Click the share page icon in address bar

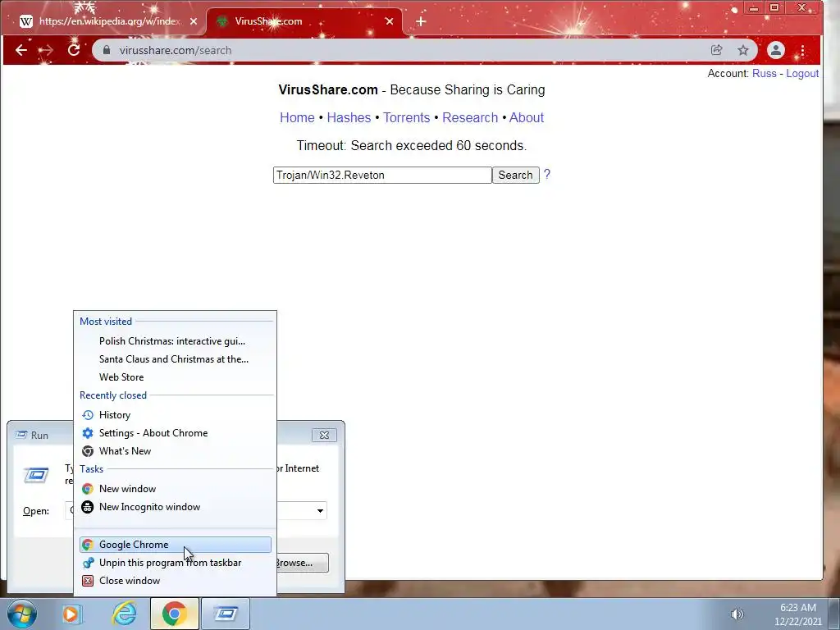click(716, 50)
